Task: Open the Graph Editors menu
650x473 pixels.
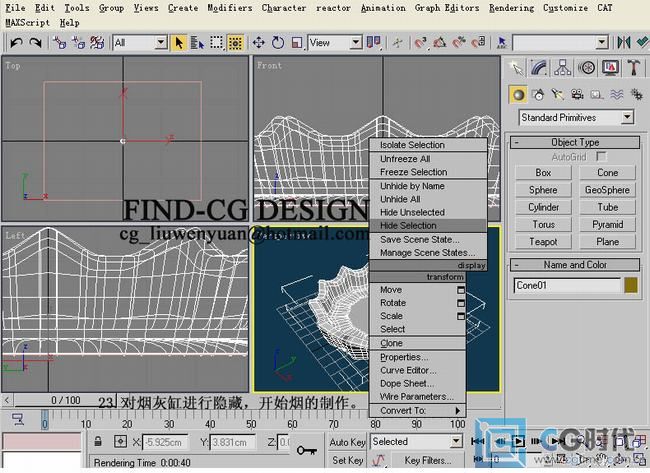Action: (447, 8)
